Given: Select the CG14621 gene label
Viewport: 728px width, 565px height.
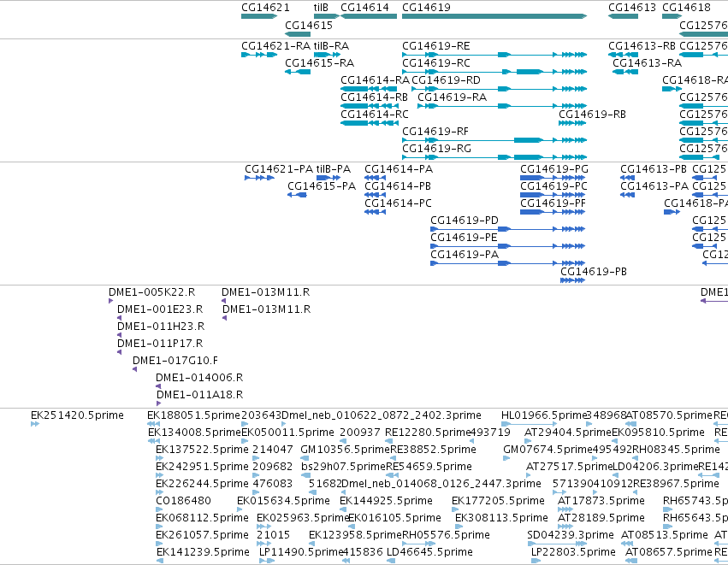Looking at the screenshot, I should (x=265, y=8).
